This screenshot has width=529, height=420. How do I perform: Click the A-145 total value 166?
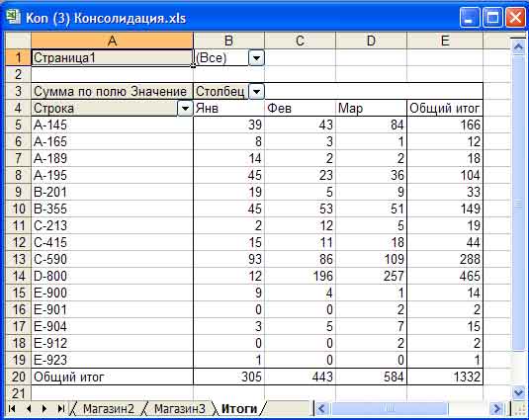coord(445,126)
